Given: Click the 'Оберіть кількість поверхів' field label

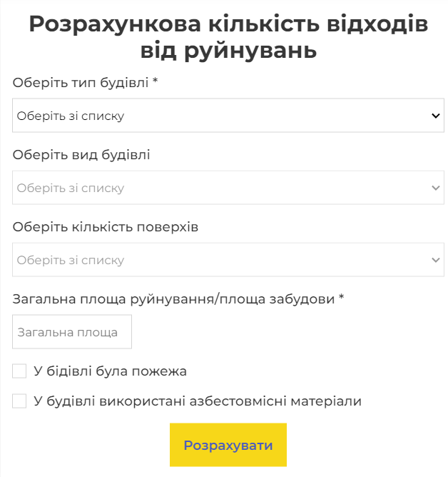Looking at the screenshot, I should (106, 227).
